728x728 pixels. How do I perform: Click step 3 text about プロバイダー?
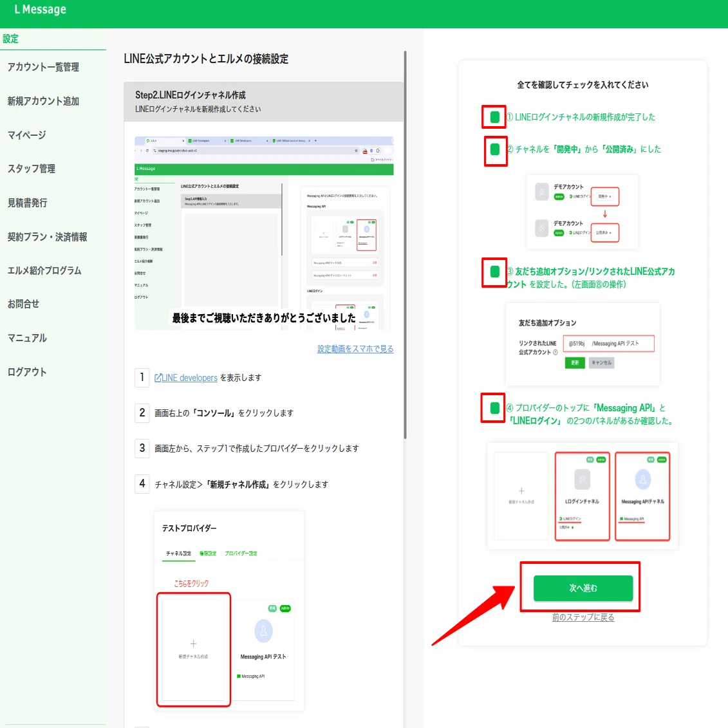pyautogui.click(x=257, y=449)
